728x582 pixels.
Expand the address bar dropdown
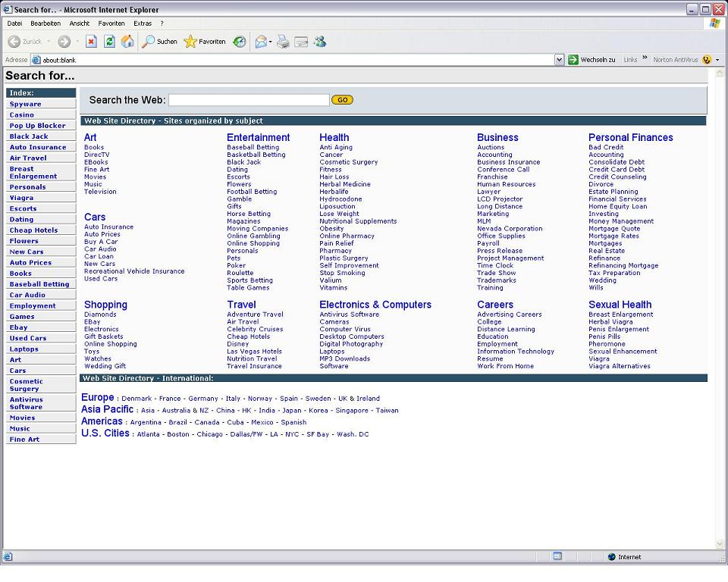tap(560, 60)
